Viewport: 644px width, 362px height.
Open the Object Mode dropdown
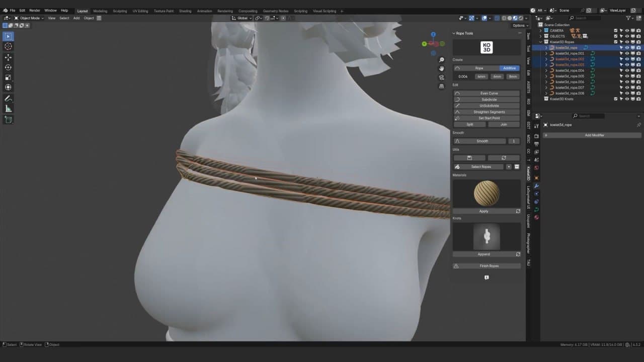[x=29, y=18]
